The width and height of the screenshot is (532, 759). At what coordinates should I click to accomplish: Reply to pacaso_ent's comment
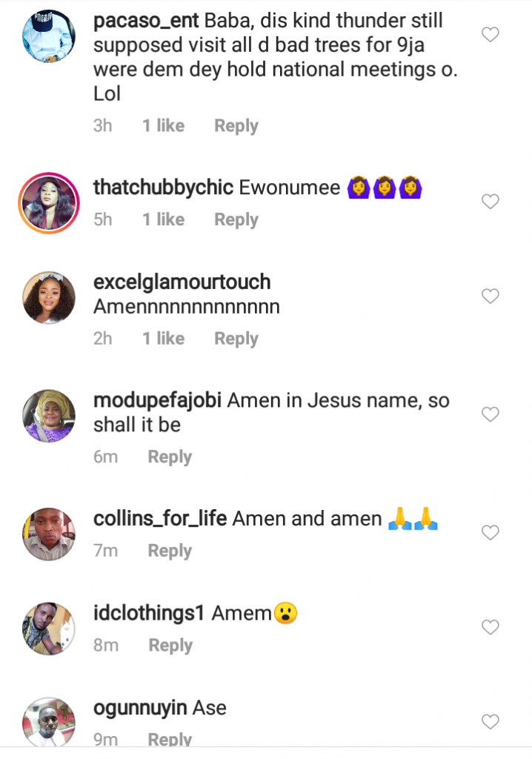pyautogui.click(x=236, y=126)
